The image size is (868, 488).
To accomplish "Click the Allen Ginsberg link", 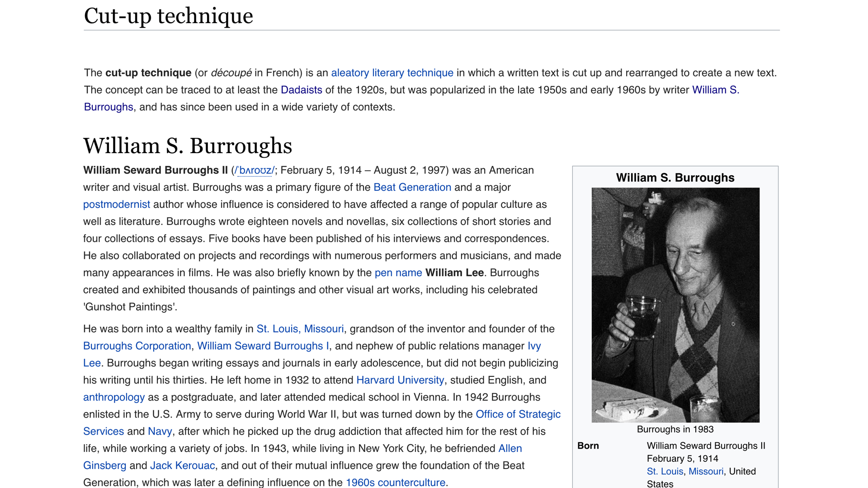I will coord(509,449).
